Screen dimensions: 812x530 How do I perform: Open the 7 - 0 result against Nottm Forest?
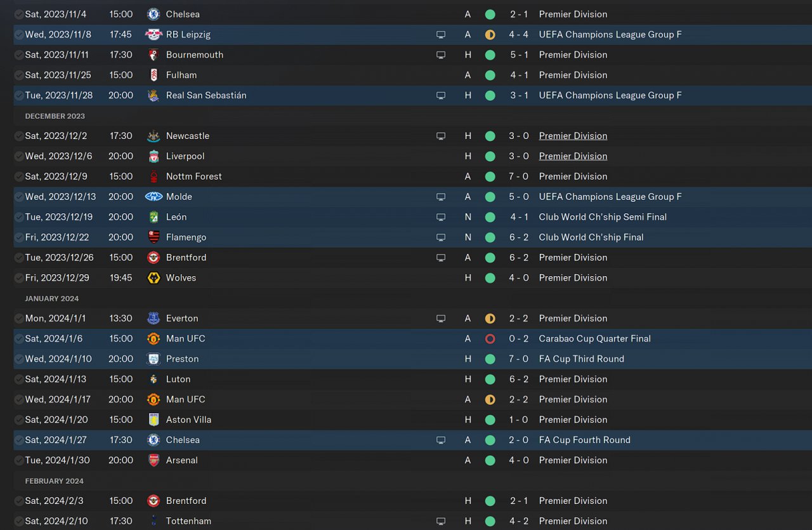[519, 176]
